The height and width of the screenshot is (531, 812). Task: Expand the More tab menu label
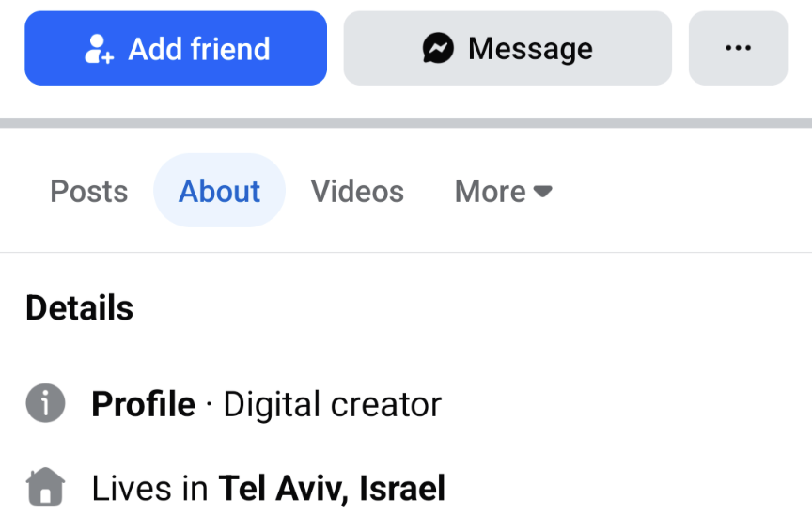click(x=490, y=192)
